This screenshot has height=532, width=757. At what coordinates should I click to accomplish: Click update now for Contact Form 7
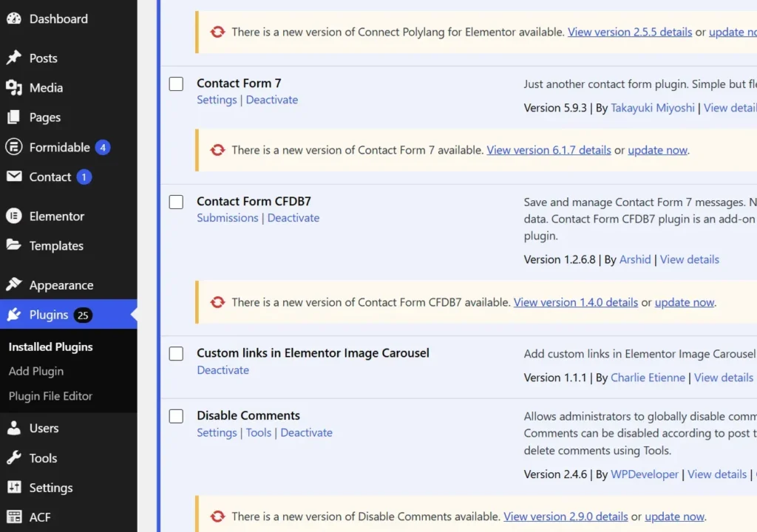pos(657,150)
